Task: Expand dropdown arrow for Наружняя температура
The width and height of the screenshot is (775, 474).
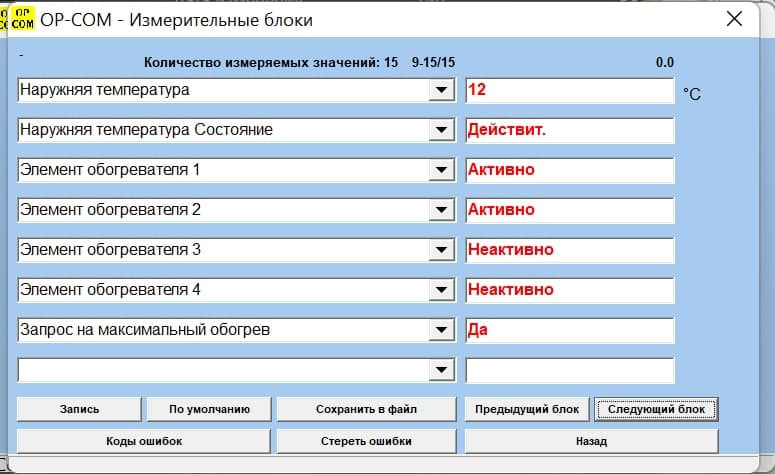Action: click(441, 90)
